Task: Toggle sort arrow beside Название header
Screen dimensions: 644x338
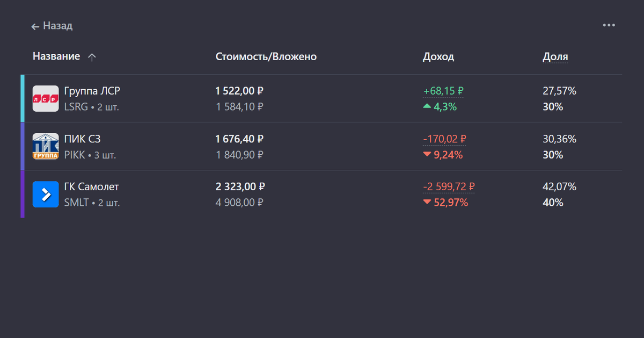Action: 92,57
